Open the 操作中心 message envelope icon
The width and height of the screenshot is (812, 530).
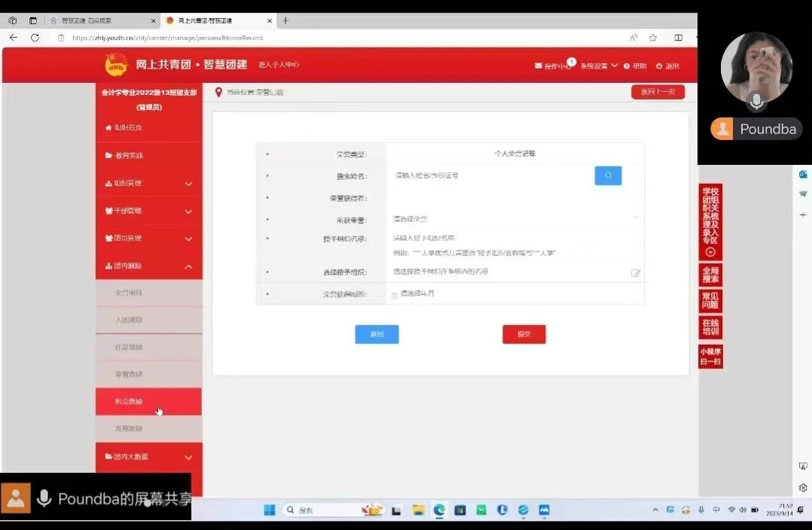pos(539,66)
